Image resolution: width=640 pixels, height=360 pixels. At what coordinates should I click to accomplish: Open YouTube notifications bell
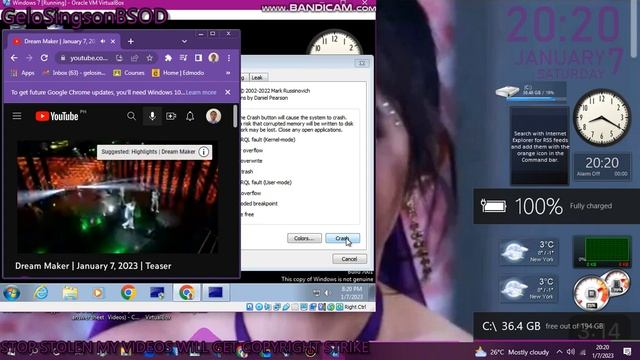190,116
